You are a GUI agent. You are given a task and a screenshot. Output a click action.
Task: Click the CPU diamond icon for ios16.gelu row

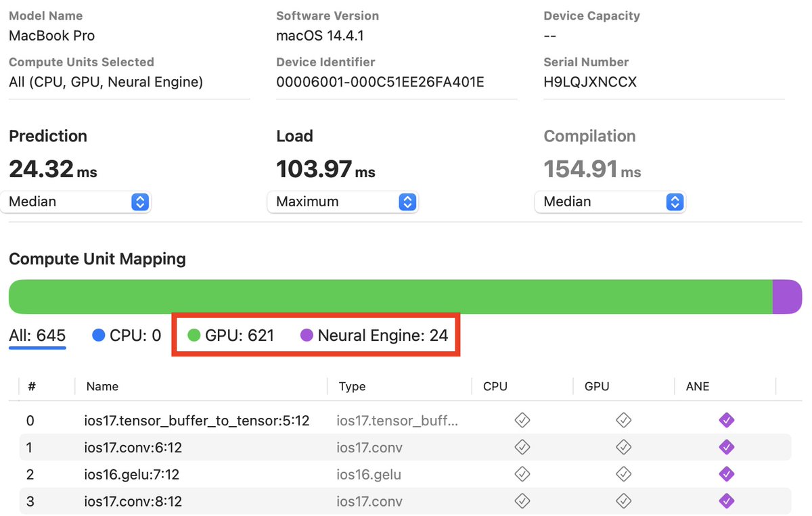point(522,474)
